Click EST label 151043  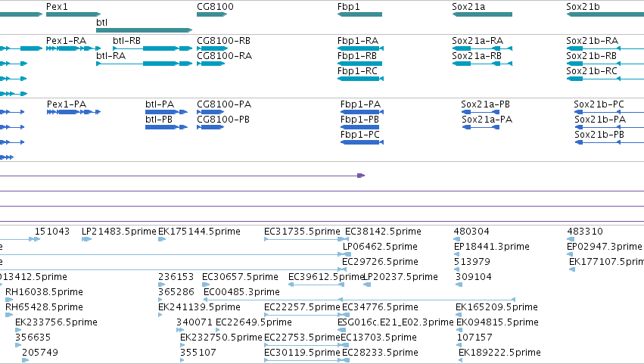pyautogui.click(x=52, y=232)
